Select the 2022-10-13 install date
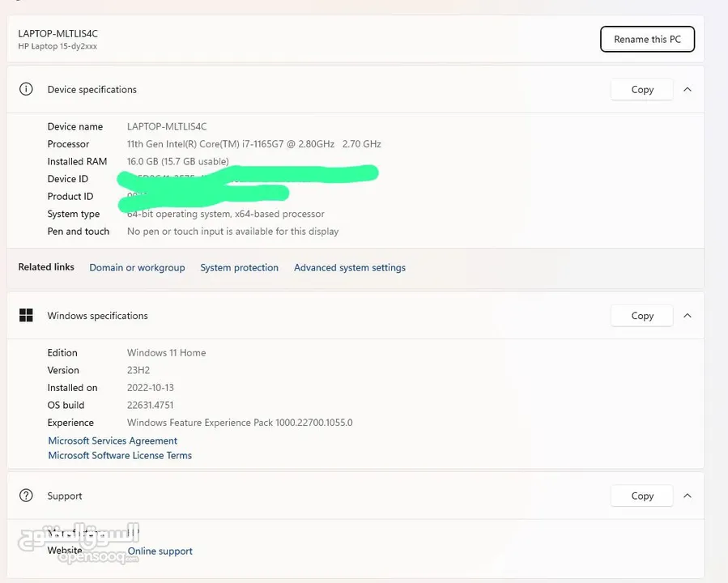 point(151,388)
